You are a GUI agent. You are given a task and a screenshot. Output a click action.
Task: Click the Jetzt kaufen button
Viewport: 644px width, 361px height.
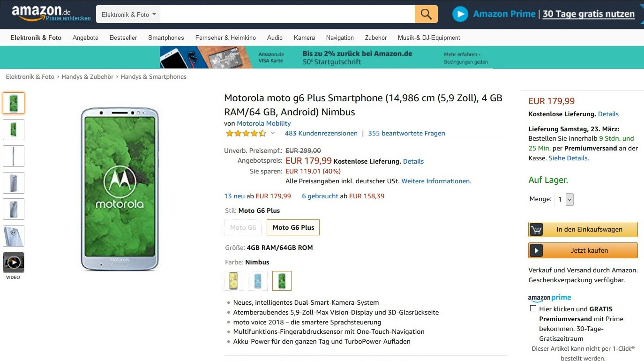coord(583,250)
